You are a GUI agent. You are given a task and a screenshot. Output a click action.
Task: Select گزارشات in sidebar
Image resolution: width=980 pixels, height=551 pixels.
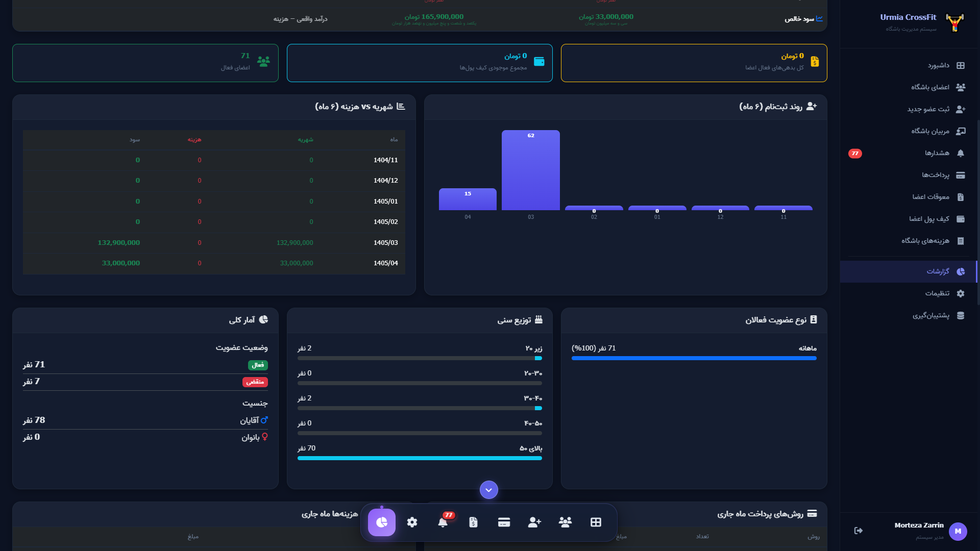pyautogui.click(x=909, y=271)
